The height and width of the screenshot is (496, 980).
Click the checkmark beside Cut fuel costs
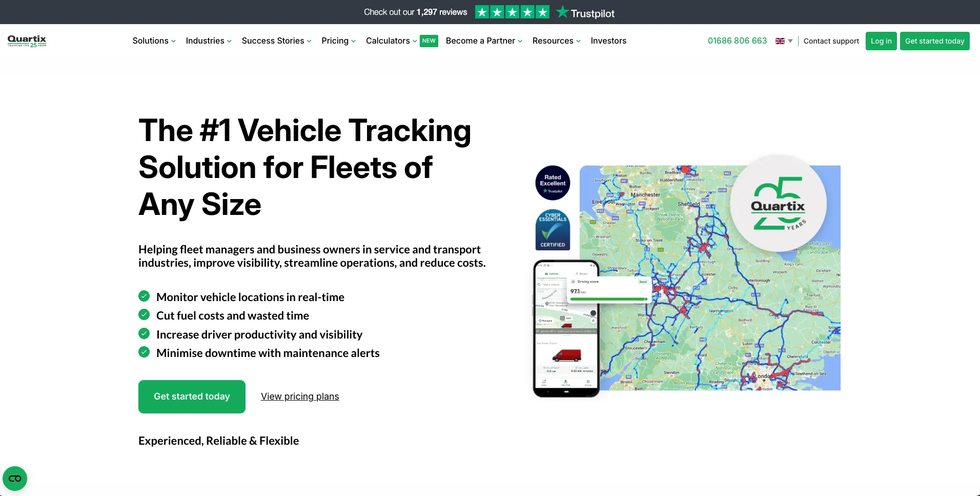pos(144,315)
